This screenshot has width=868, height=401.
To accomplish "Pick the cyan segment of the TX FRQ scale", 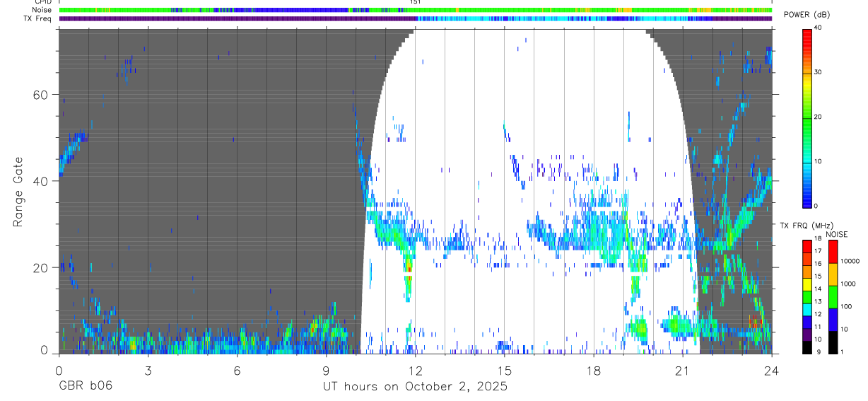I will pyautogui.click(x=807, y=310).
